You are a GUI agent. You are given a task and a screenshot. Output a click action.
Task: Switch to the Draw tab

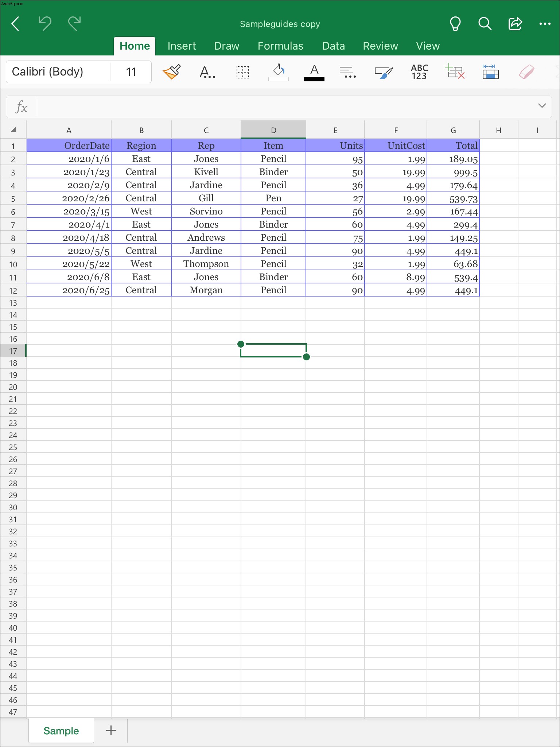point(226,46)
